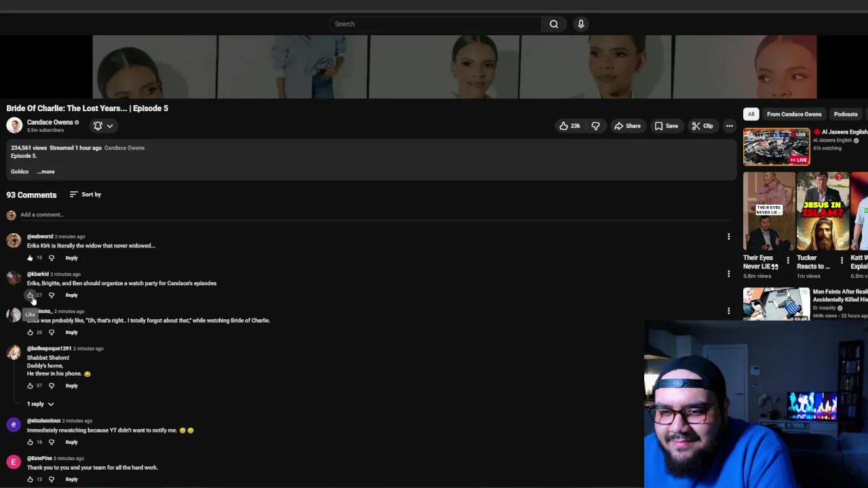
Task: Expand description with ...more
Action: tap(46, 171)
